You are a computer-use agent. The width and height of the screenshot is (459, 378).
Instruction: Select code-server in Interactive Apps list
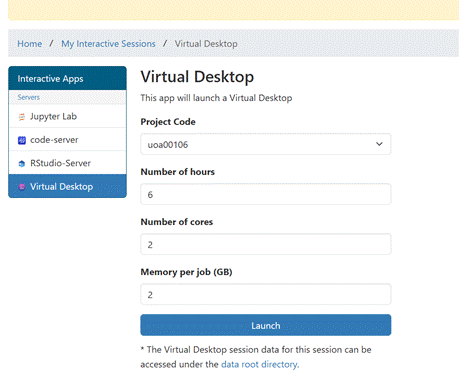pyautogui.click(x=67, y=140)
